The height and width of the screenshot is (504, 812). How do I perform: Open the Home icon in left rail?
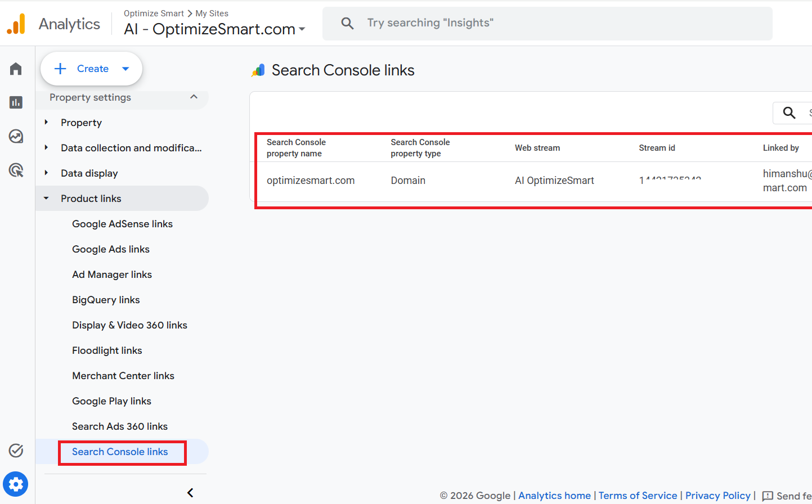(16, 69)
